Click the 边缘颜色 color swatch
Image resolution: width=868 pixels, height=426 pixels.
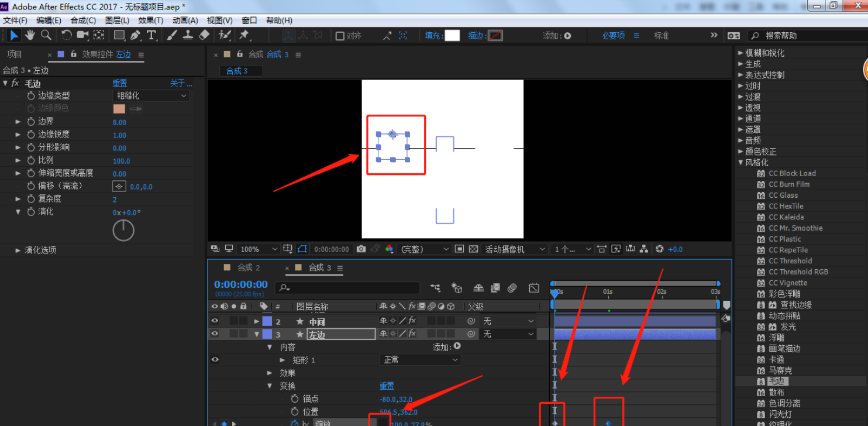119,108
